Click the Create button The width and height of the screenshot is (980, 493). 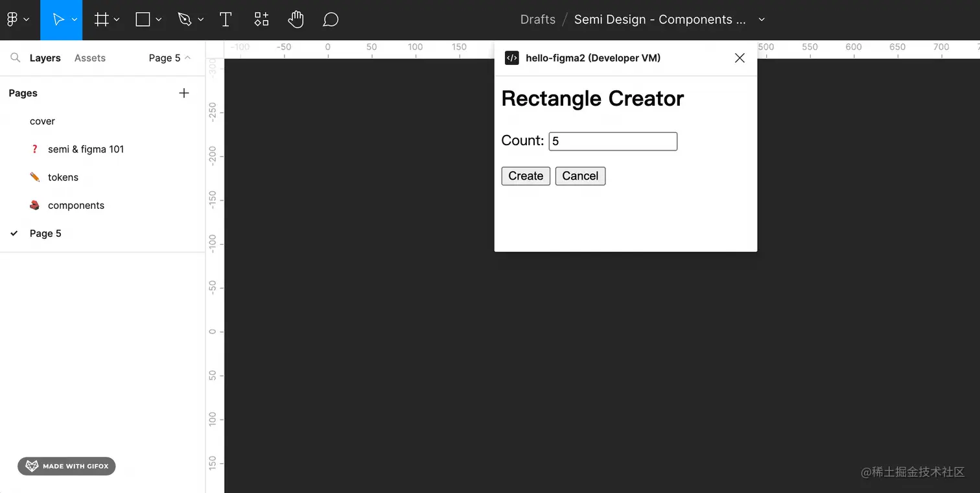526,176
